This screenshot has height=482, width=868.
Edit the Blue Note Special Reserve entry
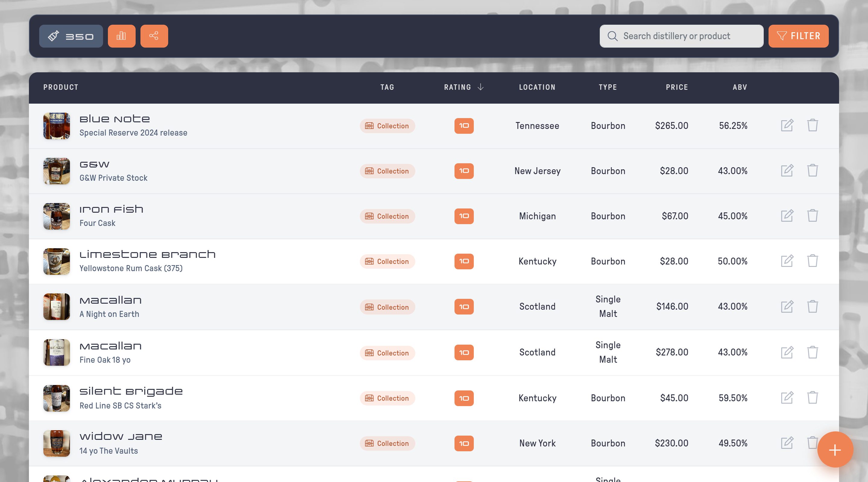point(787,125)
